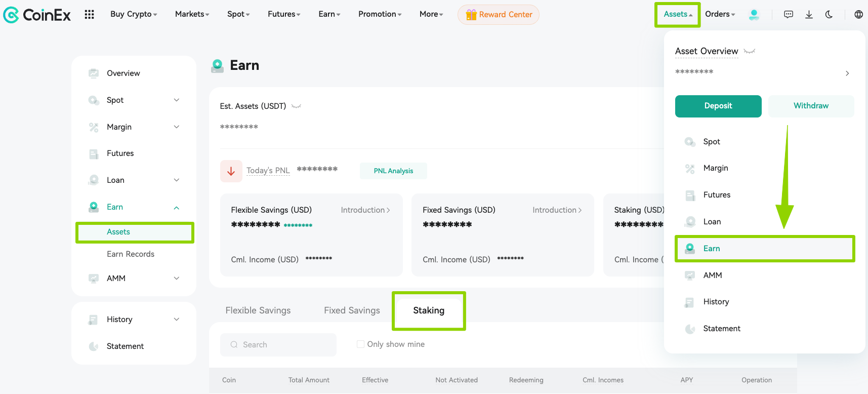Click the Spot icon in the Assets dropdown

(690, 142)
